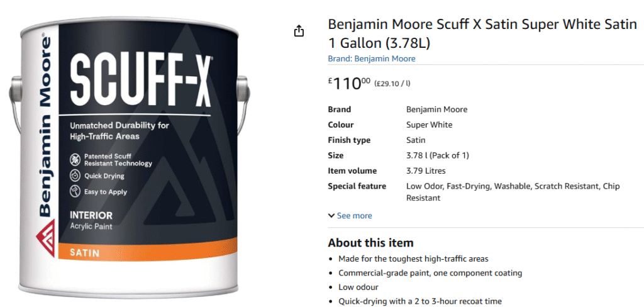Click the Quick Drying icon on the can
644x307 pixels.
click(x=75, y=176)
